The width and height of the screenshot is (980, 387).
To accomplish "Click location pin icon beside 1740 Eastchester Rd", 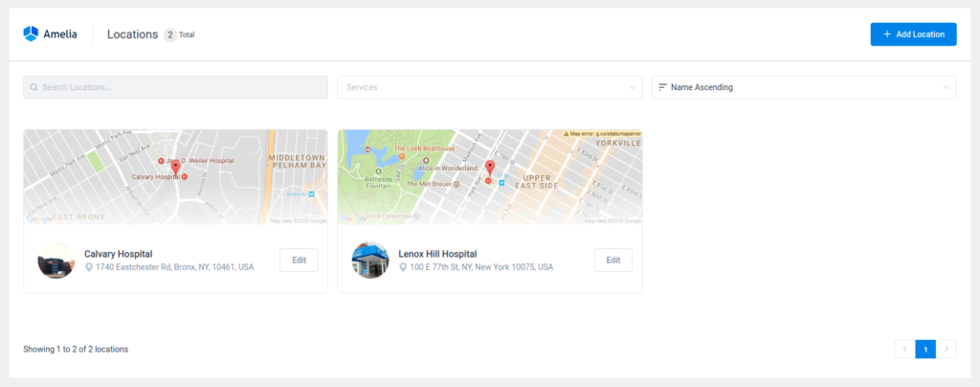I will coord(89,267).
